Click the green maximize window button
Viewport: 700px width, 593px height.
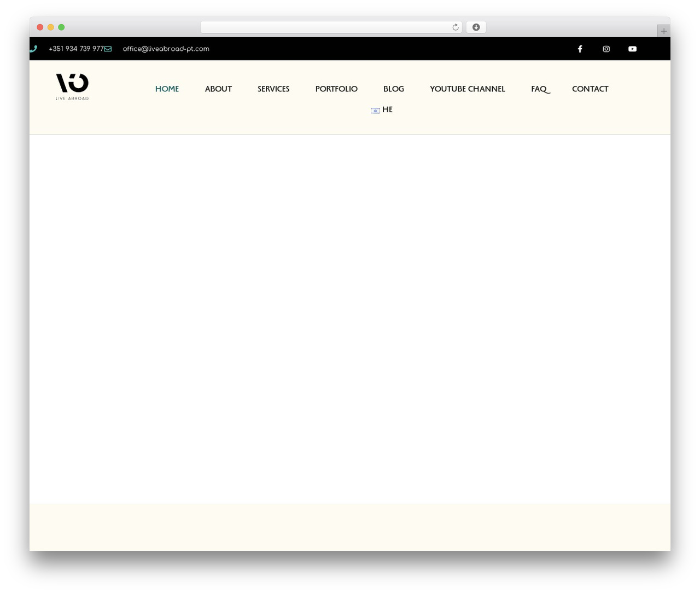[x=61, y=27]
